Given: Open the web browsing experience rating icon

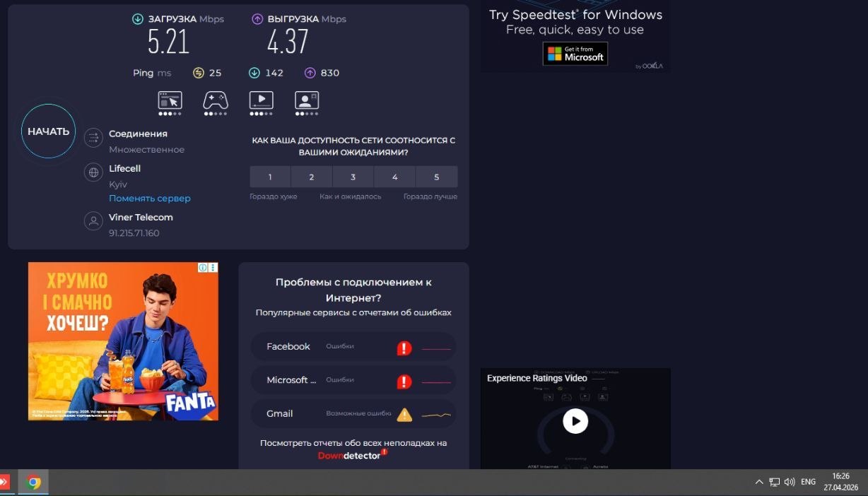Looking at the screenshot, I should click(x=170, y=103).
